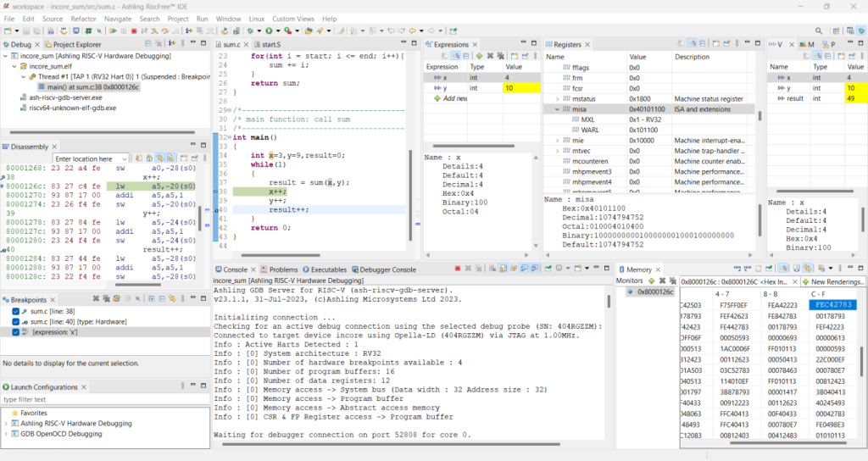
Task: Toggle Instruction Stepping Mode in main toolbar
Action: click(x=189, y=31)
